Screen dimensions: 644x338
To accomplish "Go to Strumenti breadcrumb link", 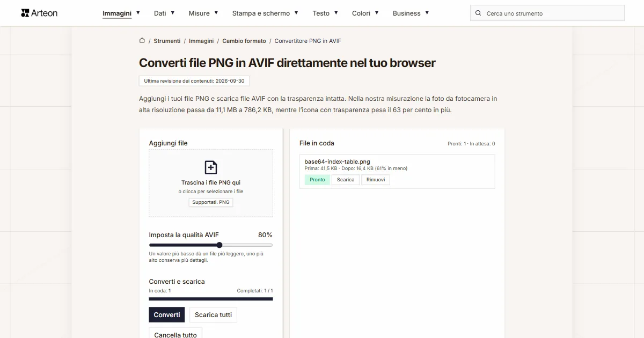I will tap(167, 41).
